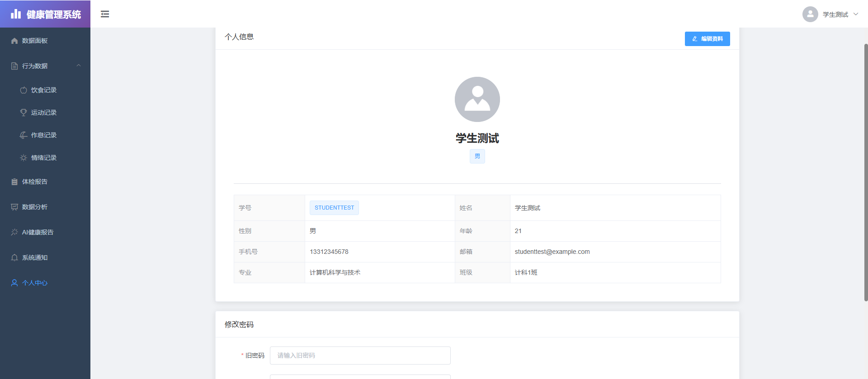Toggle sidebar with the hamburger fold icon

(x=105, y=14)
